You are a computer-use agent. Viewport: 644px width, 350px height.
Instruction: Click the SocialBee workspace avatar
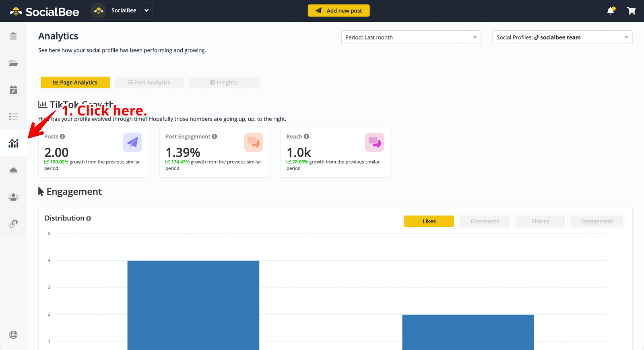(x=99, y=10)
